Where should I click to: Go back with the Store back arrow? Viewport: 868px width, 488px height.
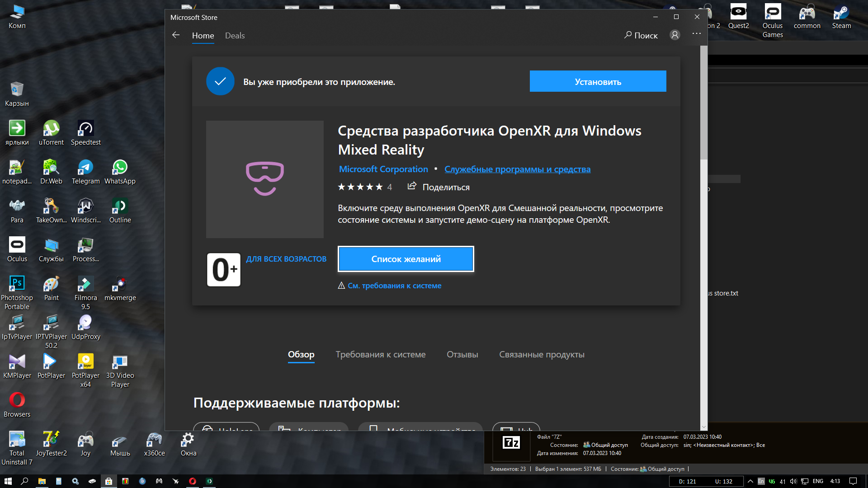coord(176,35)
